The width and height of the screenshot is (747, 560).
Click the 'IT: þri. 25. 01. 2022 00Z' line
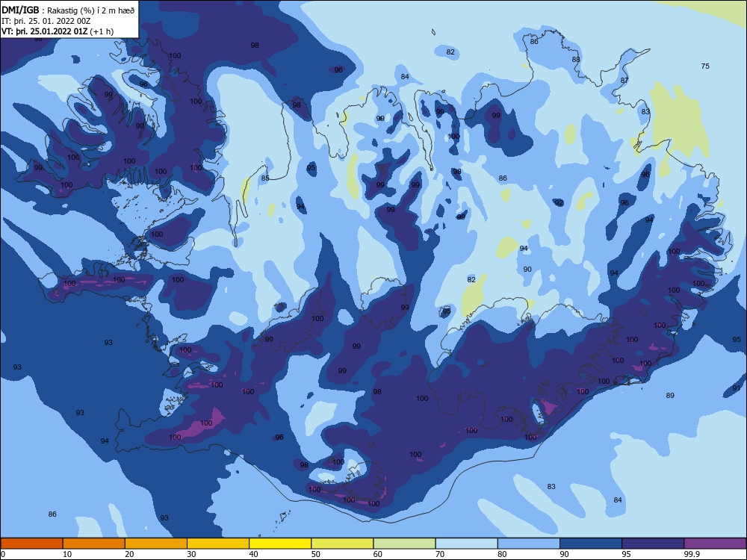[46, 21]
